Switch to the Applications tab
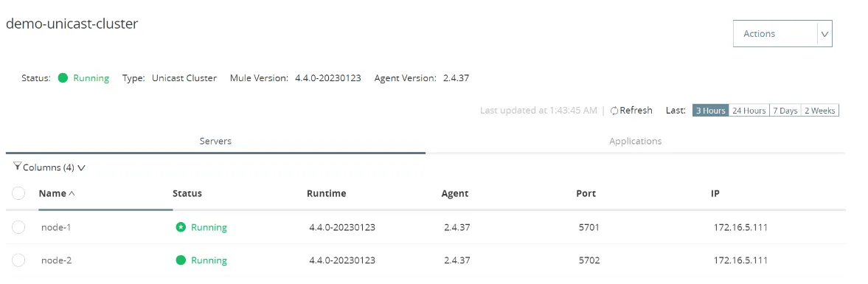The height and width of the screenshot is (284, 868). (x=635, y=141)
